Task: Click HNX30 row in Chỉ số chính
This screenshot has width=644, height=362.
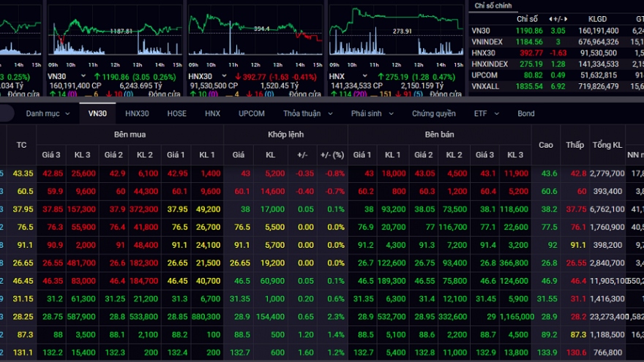Action: coord(556,53)
